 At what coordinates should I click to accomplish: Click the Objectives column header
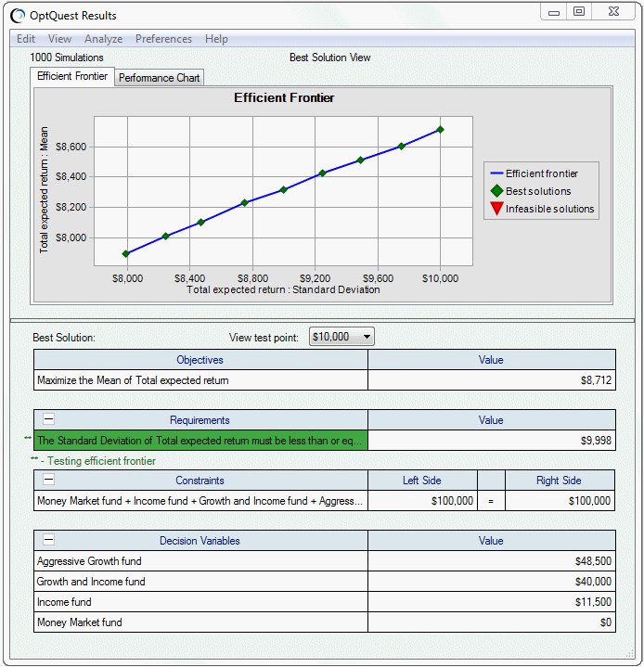click(x=200, y=359)
